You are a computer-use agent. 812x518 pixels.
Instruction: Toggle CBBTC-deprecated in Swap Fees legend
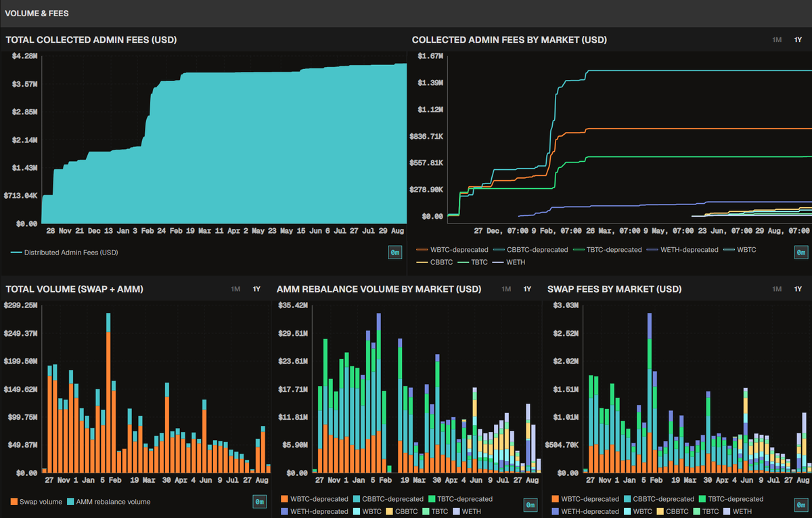pos(659,499)
